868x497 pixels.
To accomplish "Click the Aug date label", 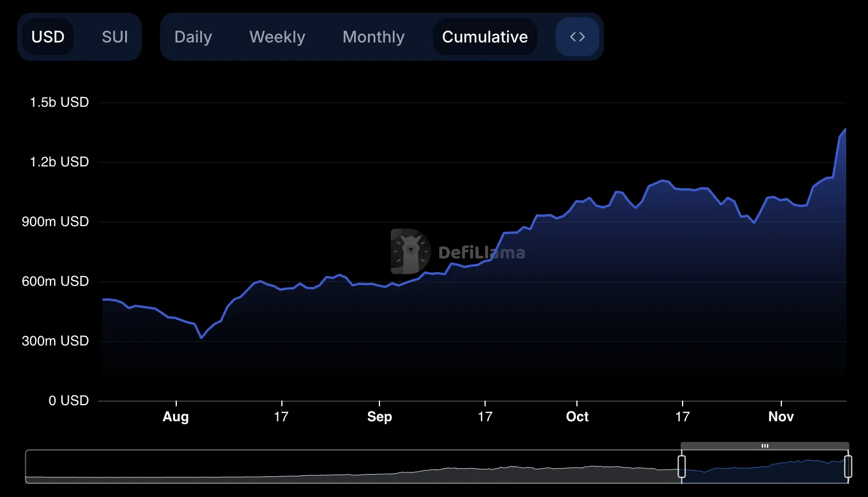I will [x=176, y=417].
